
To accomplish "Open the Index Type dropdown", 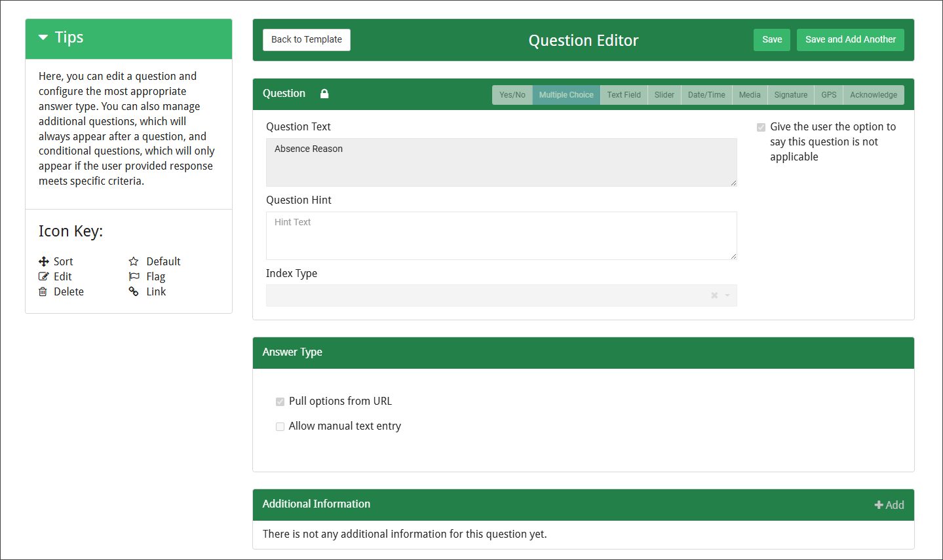I will pos(727,295).
